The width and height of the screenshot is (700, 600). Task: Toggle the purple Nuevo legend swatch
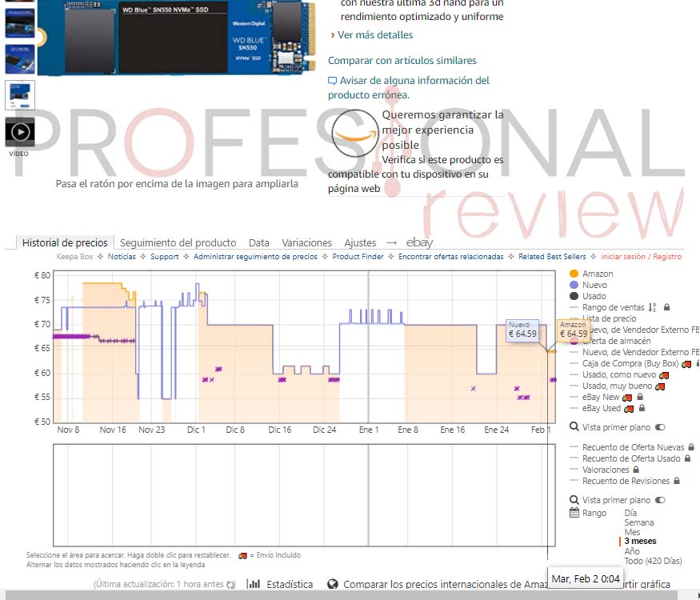(x=574, y=285)
